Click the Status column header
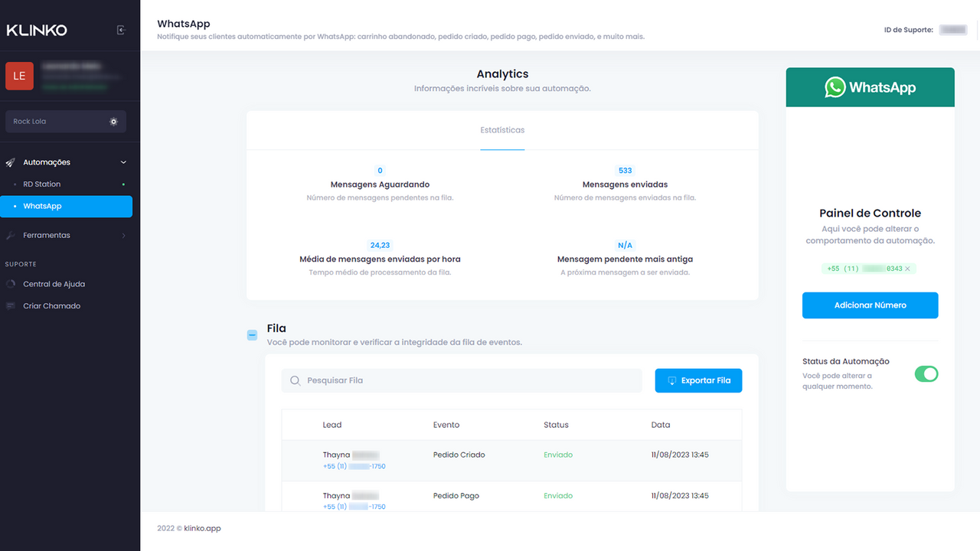The width and height of the screenshot is (980, 551). pos(556,425)
